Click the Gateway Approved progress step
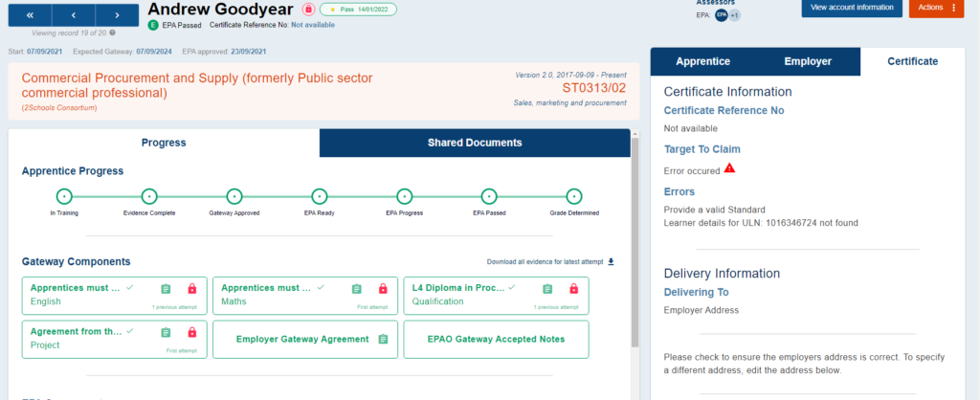The width and height of the screenshot is (980, 400). [234, 195]
